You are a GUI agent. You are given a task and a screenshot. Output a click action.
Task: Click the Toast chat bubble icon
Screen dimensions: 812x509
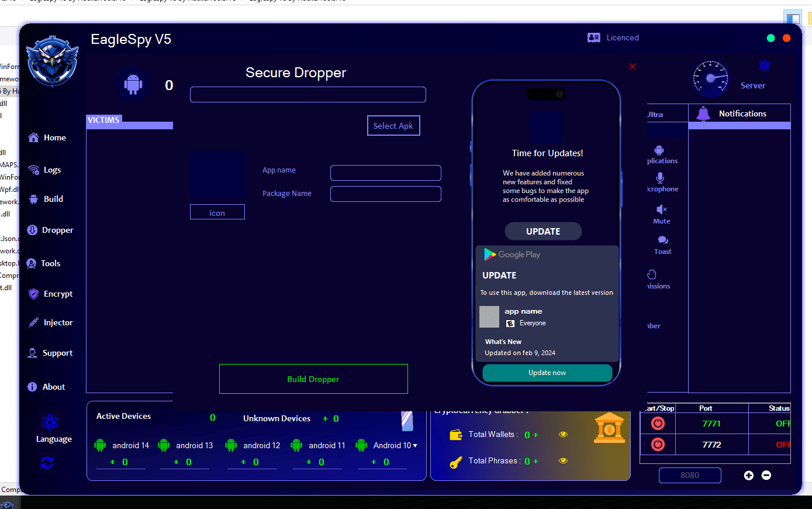(x=662, y=240)
